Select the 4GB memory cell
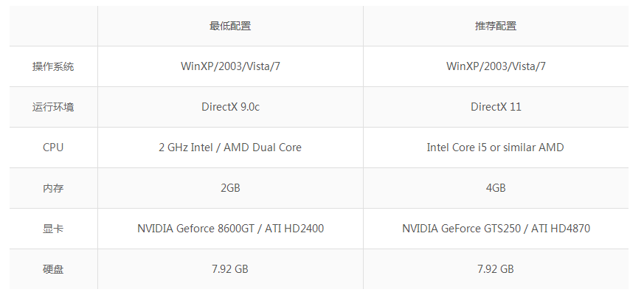This screenshot has height=295, width=644. point(496,188)
